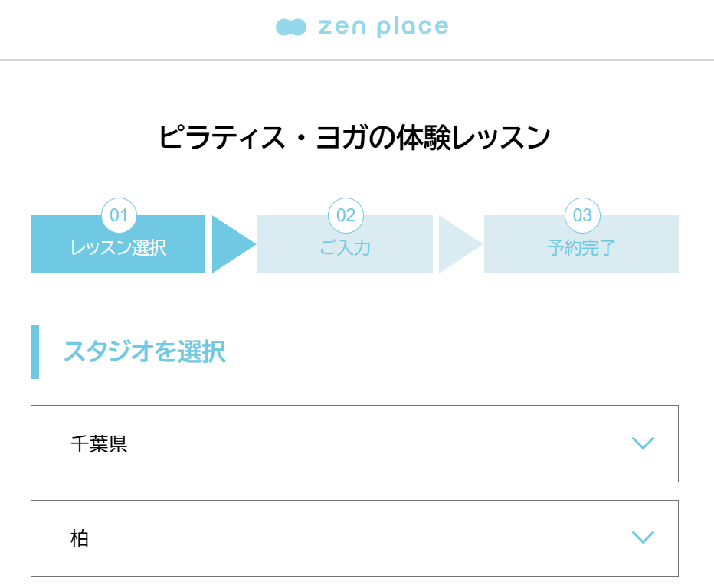This screenshot has height=588, width=714.
Task: Click the 柏 text label
Action: (x=80, y=538)
